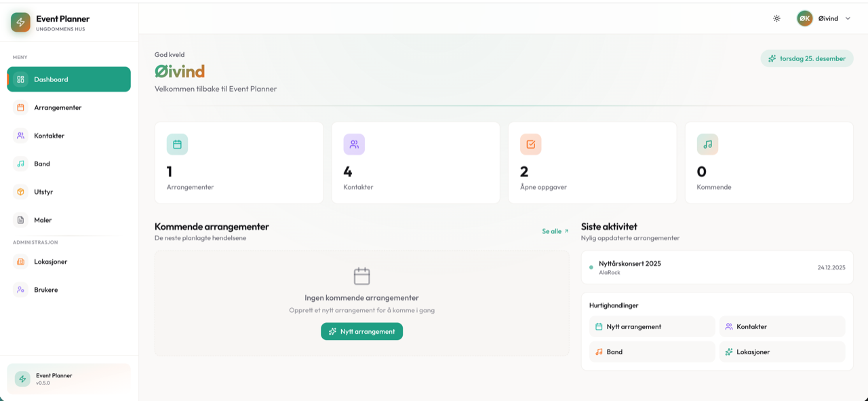Click the Utstyr box icon in sidebar
Image resolution: width=868 pixels, height=401 pixels.
pyautogui.click(x=20, y=192)
